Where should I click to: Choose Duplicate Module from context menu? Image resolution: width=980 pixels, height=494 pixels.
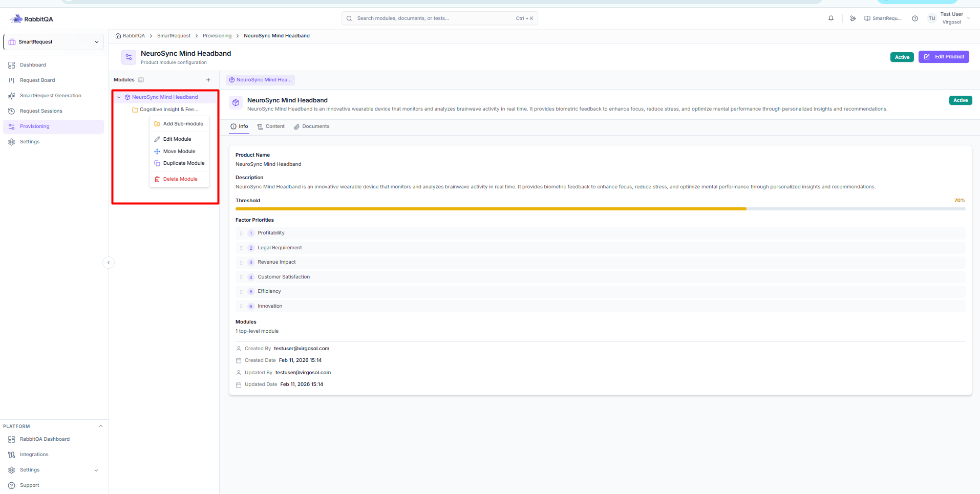click(179, 163)
